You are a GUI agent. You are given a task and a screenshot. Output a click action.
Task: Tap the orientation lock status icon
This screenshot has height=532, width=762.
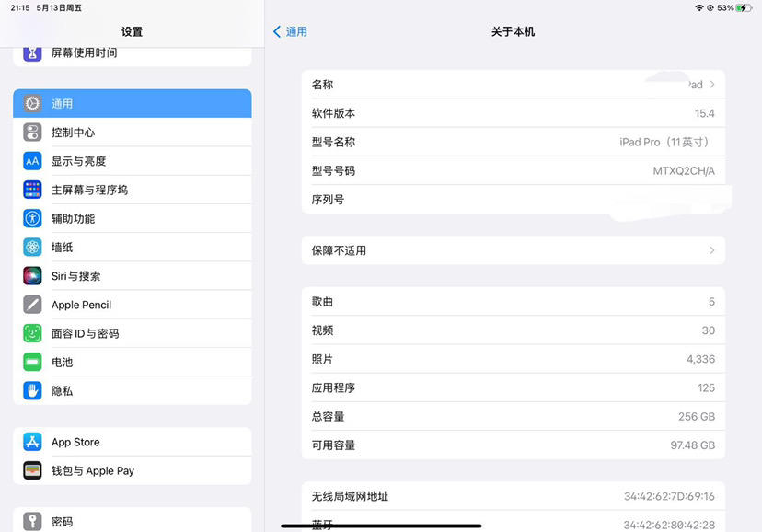[710, 7]
